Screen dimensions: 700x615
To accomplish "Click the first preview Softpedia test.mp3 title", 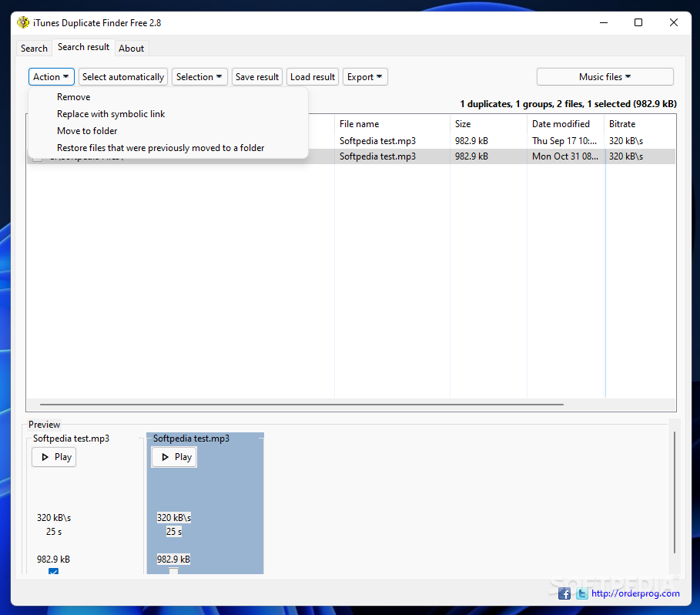I will coord(71,439).
